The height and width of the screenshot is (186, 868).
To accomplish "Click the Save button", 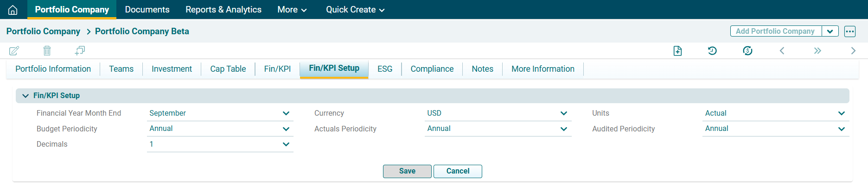I will pyautogui.click(x=407, y=171).
